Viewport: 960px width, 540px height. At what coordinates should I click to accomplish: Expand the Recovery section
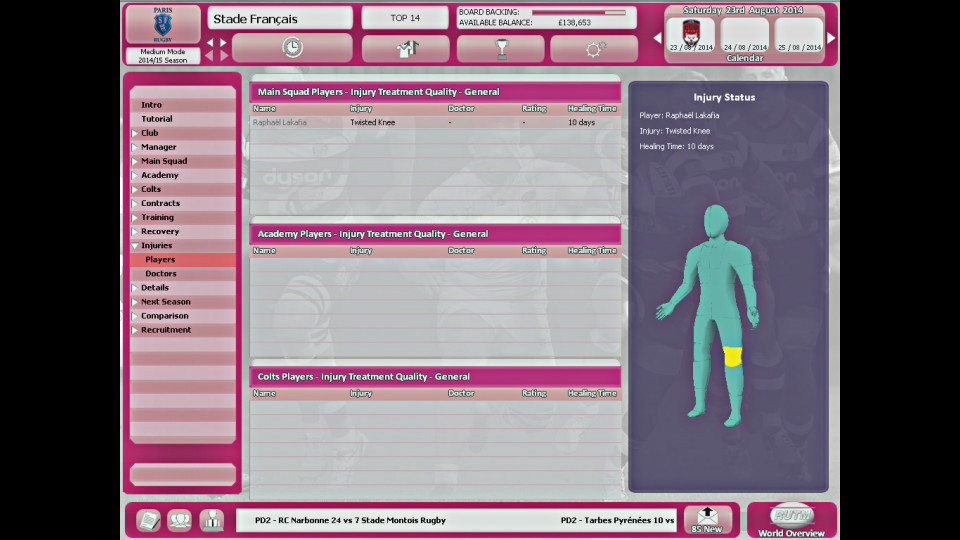[x=135, y=231]
